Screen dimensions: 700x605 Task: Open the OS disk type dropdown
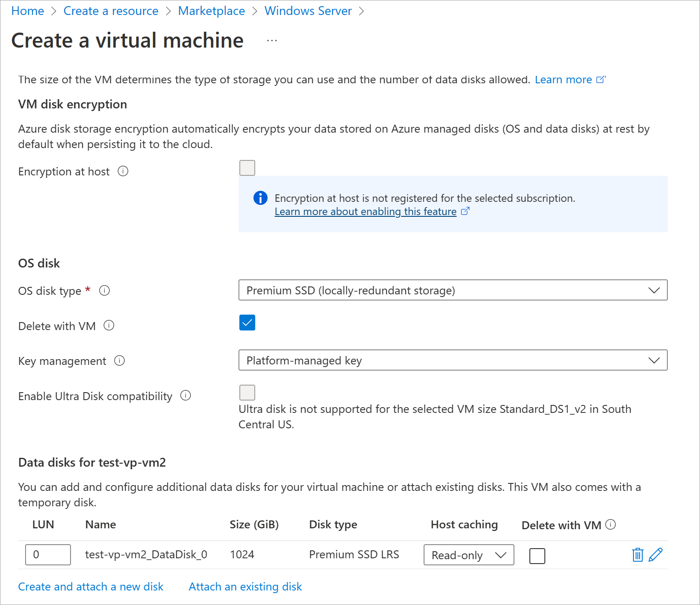click(453, 290)
